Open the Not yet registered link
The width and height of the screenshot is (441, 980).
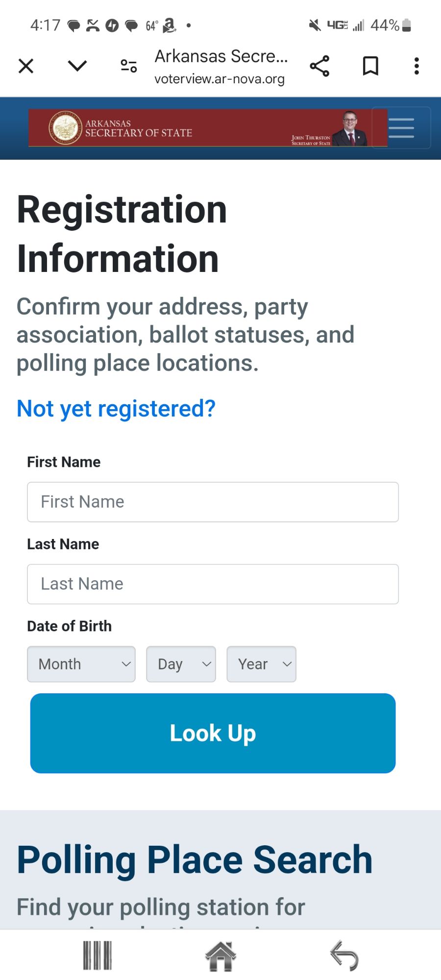tap(116, 408)
